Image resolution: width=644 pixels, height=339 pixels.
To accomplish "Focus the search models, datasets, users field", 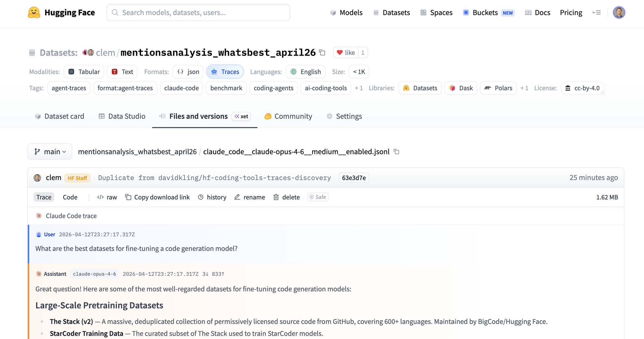I will point(198,13).
